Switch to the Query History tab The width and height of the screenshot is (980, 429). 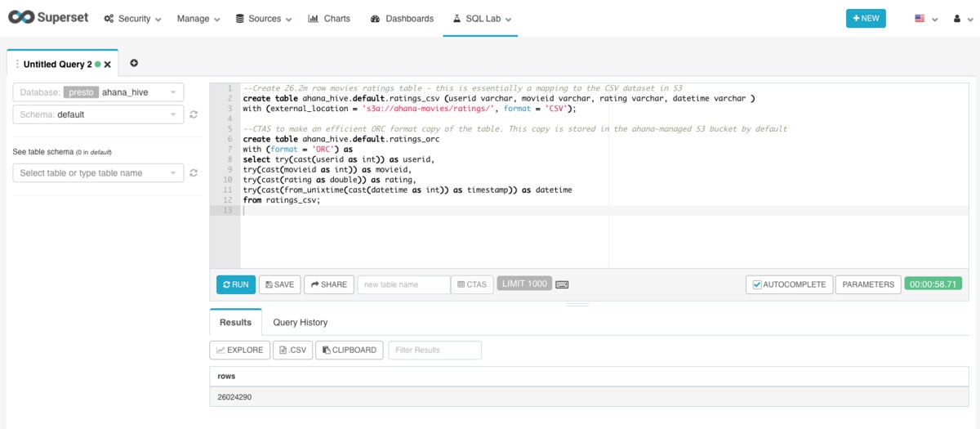(300, 322)
